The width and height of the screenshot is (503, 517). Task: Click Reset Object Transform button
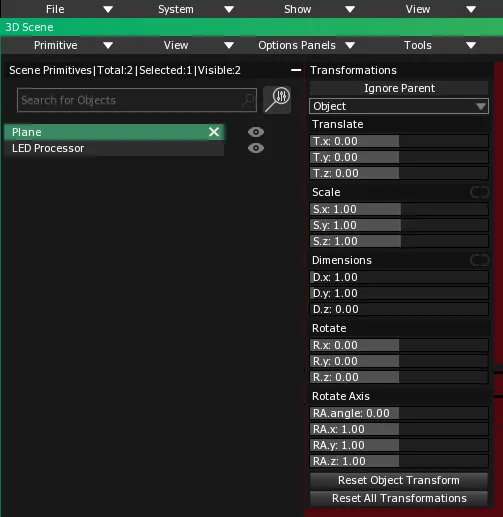coord(399,480)
